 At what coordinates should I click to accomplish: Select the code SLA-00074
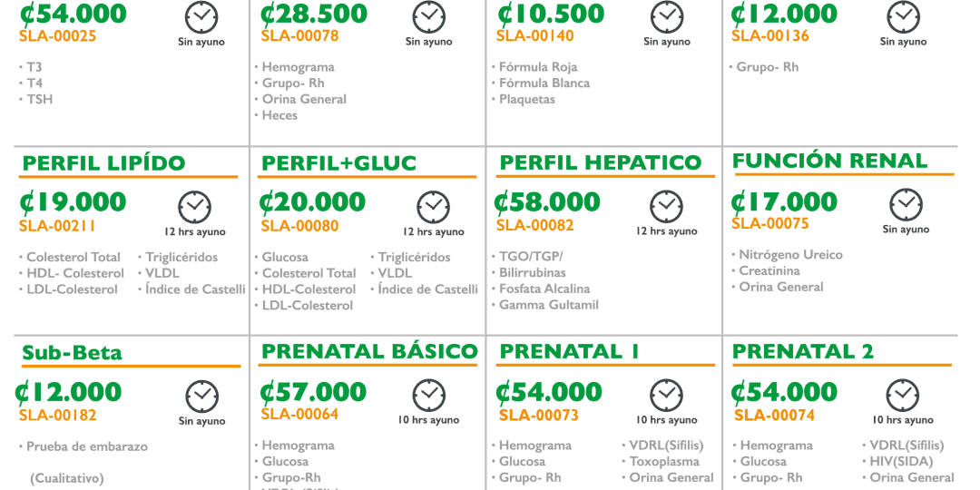pos(774,416)
